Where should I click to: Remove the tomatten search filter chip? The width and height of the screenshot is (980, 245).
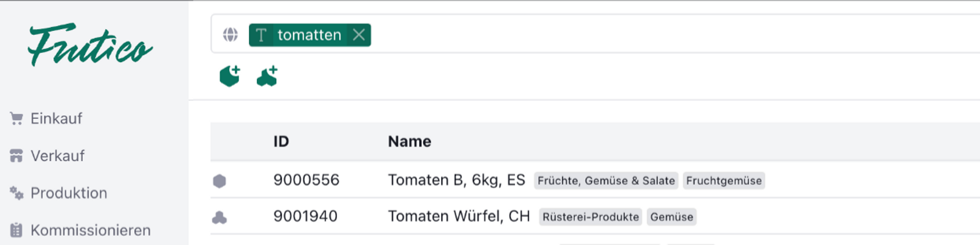(359, 35)
